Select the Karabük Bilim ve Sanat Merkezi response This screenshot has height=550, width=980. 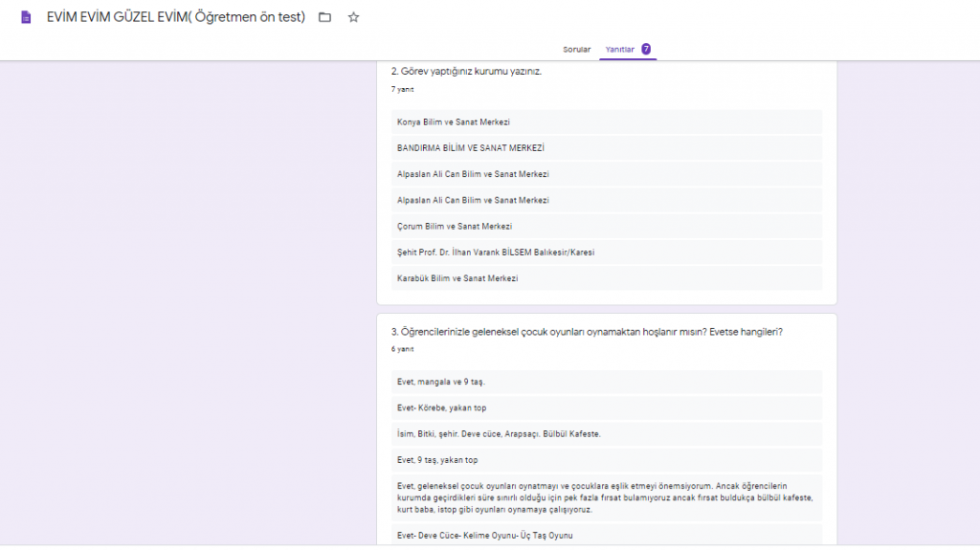457,278
